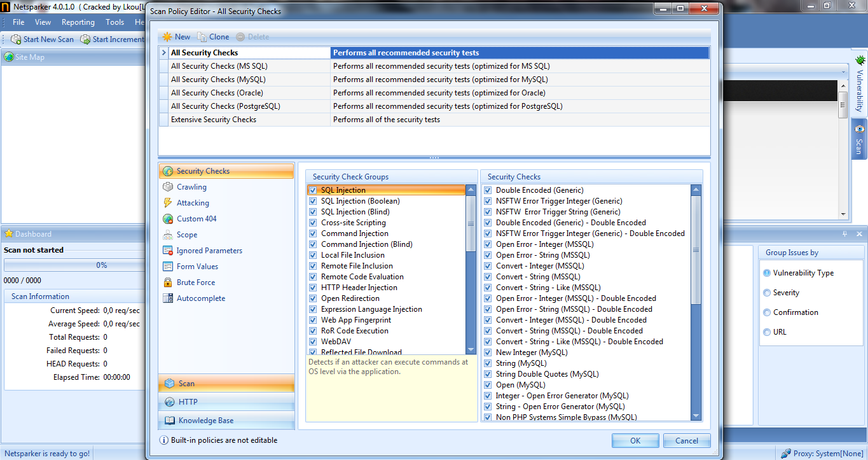
Task: Click the down arrow of the Security Checks scrollbar
Action: coord(696,415)
